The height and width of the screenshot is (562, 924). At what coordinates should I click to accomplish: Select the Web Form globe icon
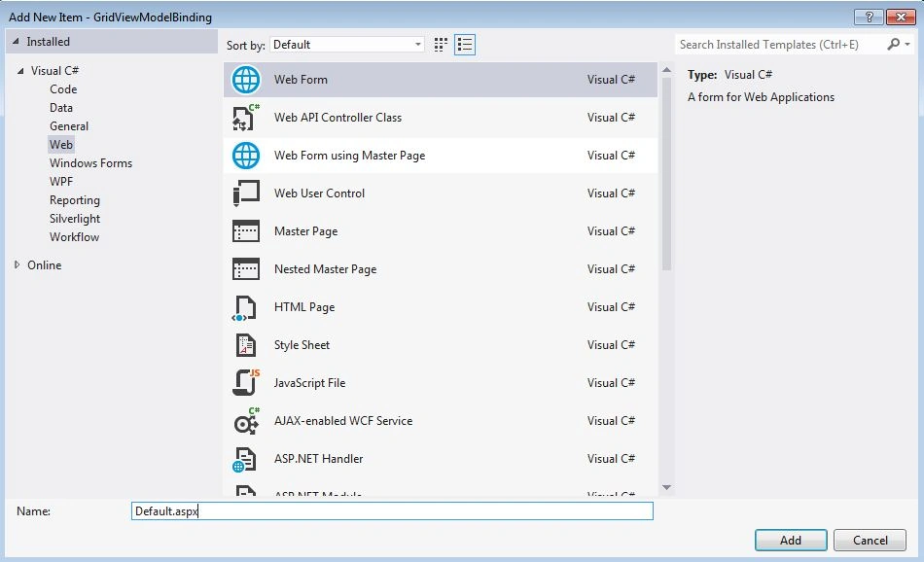[246, 80]
